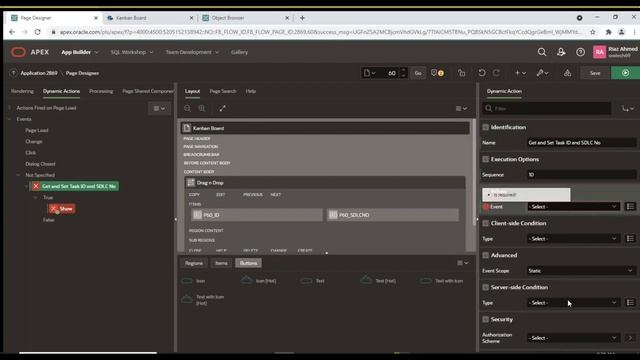Collapse the Client-side Condition section
Screen dimensions: 640x360
pos(485,224)
